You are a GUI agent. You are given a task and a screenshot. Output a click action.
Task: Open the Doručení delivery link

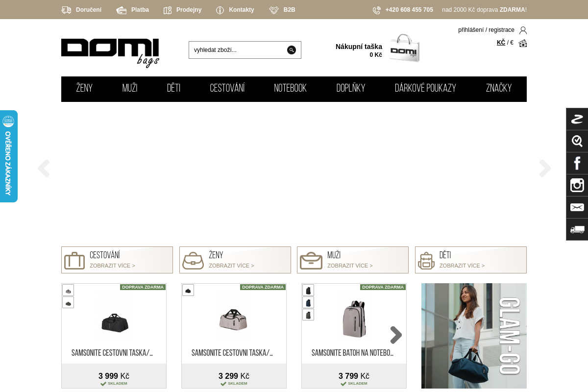(89, 10)
